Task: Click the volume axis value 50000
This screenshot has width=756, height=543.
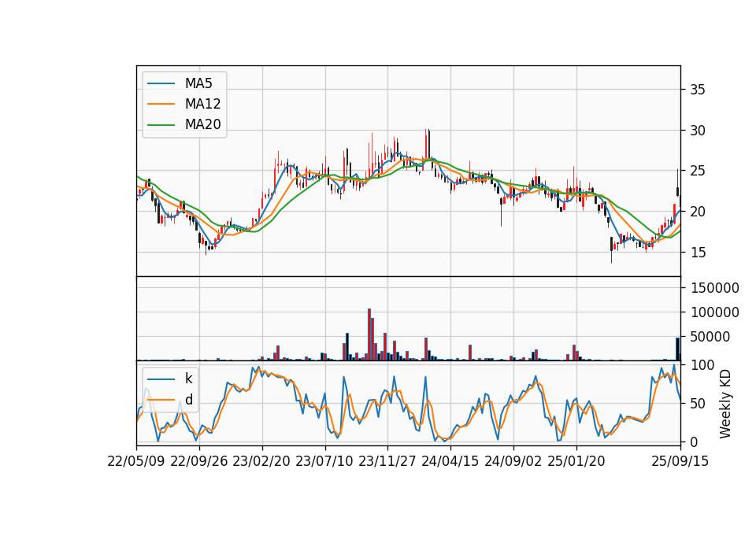Action: click(710, 337)
